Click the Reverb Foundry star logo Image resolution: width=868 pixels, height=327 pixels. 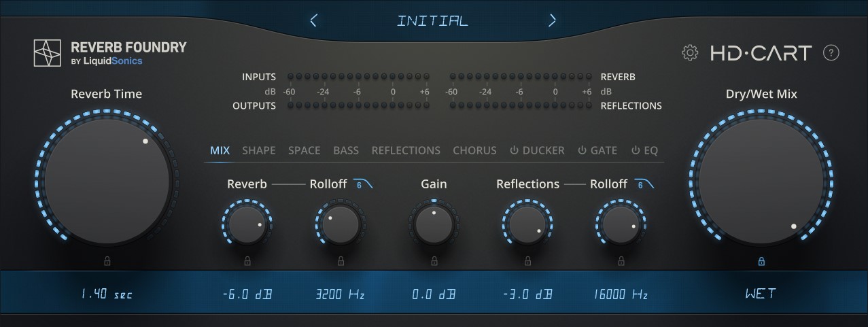[x=48, y=53]
